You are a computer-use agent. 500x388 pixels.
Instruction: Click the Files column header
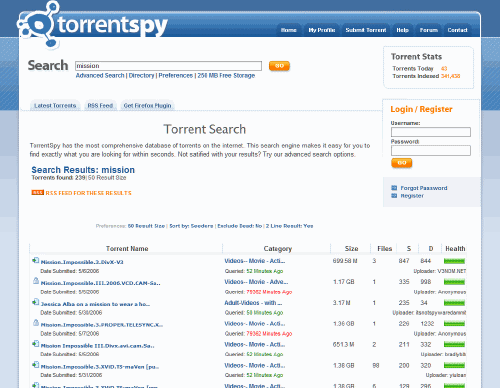pyautogui.click(x=384, y=249)
